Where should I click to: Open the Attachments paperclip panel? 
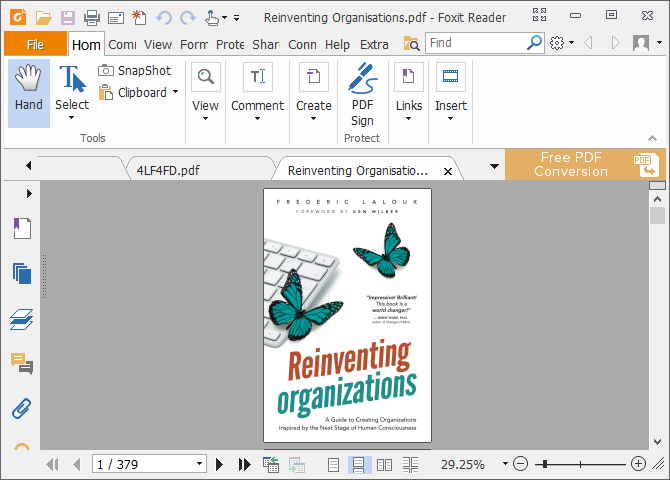22,408
